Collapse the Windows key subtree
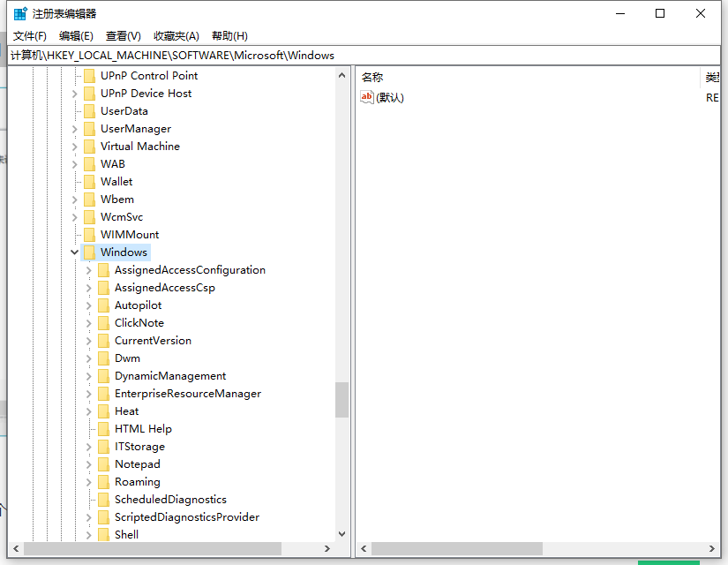 coord(74,252)
